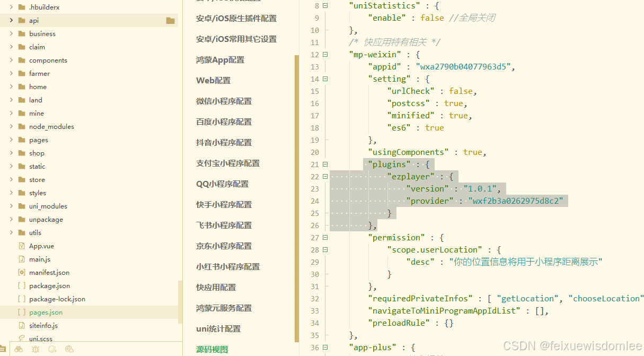This screenshot has width=644, height=356.
Task: Expand the claim folder arrow
Action: point(12,47)
